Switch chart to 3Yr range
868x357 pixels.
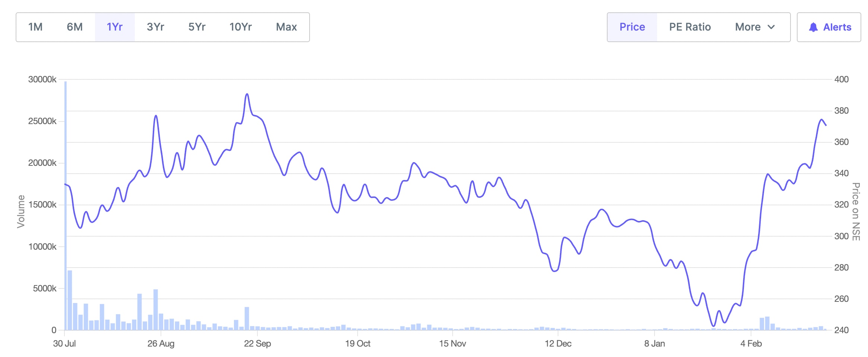pyautogui.click(x=155, y=27)
